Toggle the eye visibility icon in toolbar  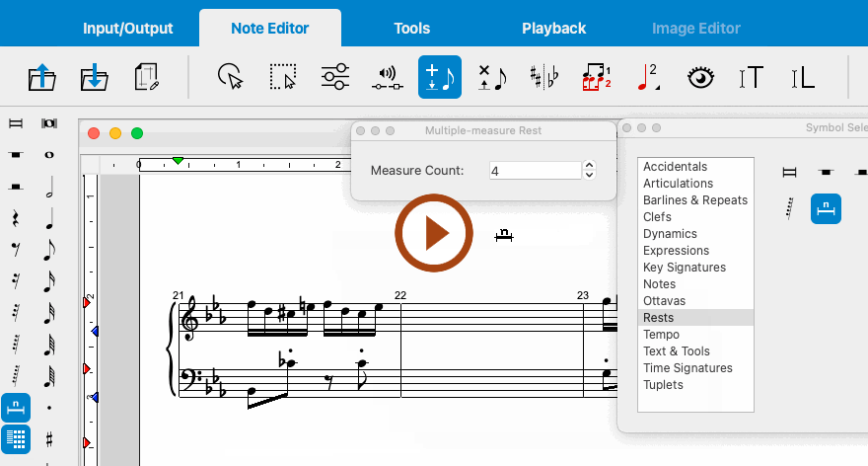(700, 77)
